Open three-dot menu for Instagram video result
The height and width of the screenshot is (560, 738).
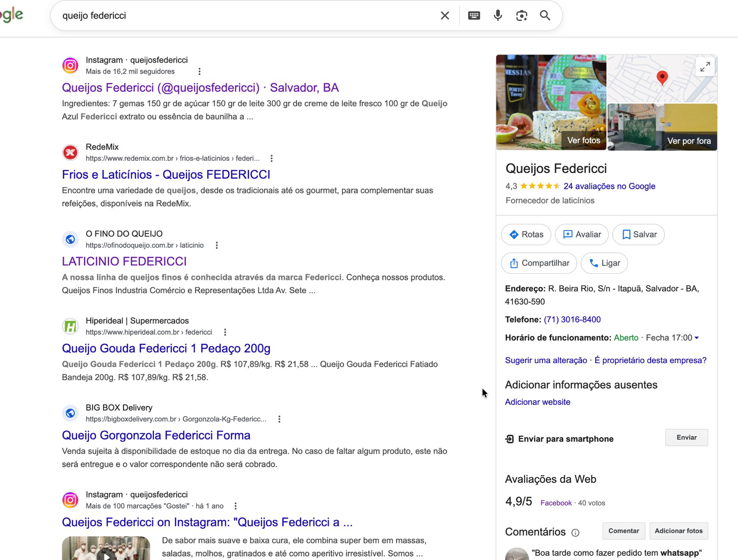click(235, 506)
